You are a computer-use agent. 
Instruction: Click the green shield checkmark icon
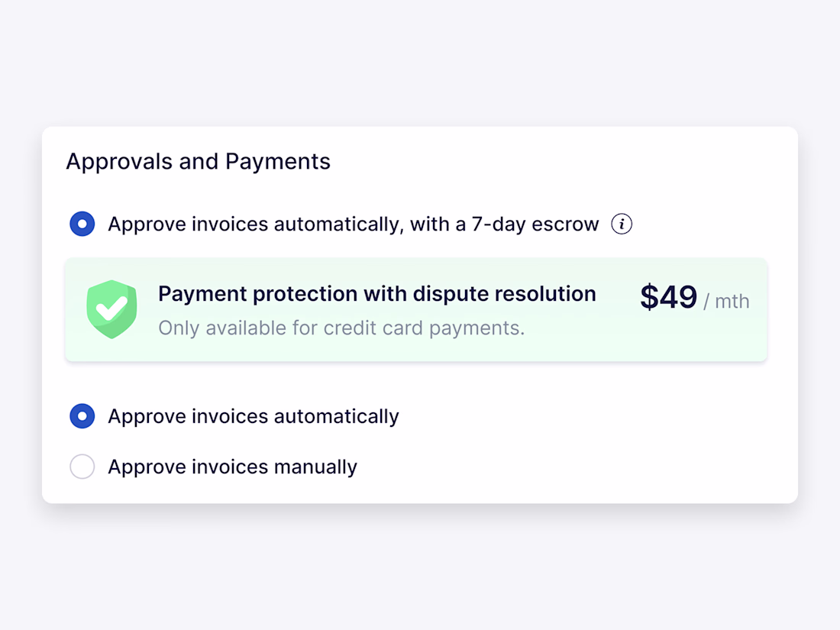click(x=111, y=309)
